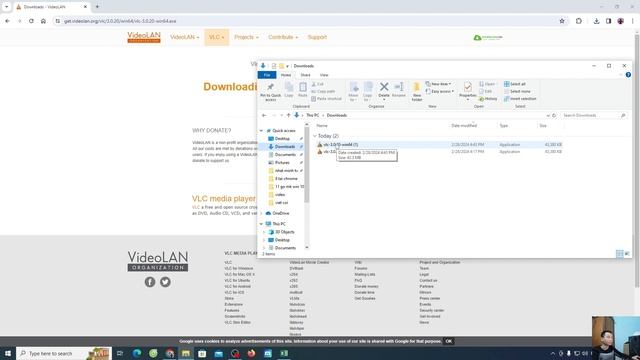640x360 pixels.
Task: Click Select none in the Select group
Action: click(517, 91)
